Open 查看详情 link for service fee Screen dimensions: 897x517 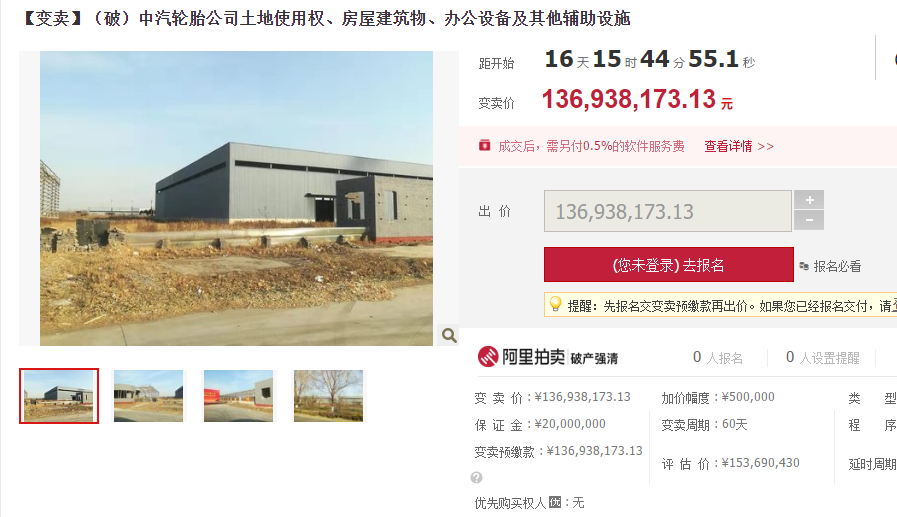coord(739,146)
